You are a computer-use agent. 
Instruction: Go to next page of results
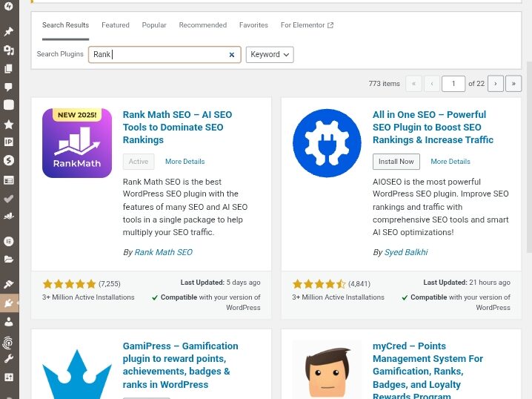click(496, 84)
